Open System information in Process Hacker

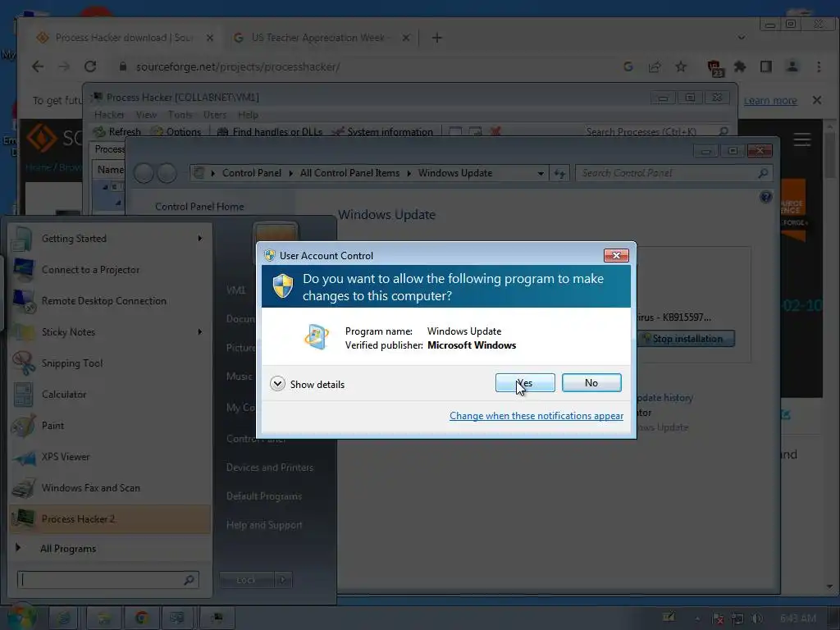382,132
